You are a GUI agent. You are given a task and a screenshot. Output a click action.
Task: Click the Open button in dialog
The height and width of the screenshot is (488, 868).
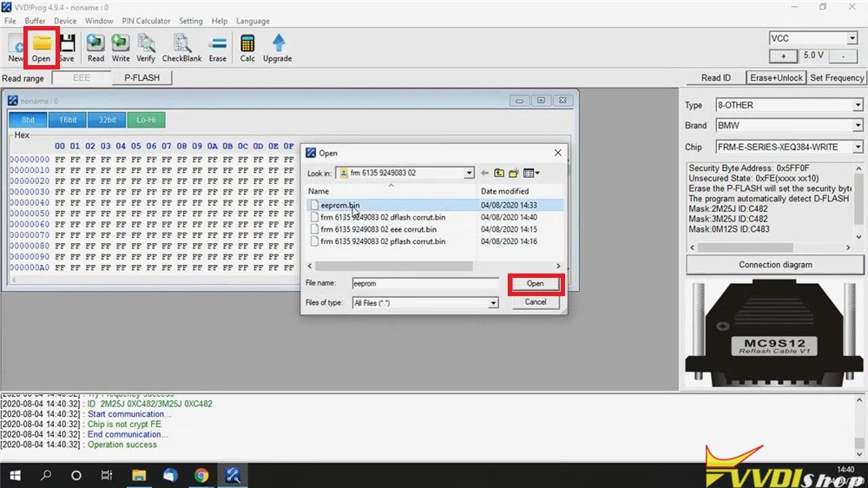click(x=536, y=284)
